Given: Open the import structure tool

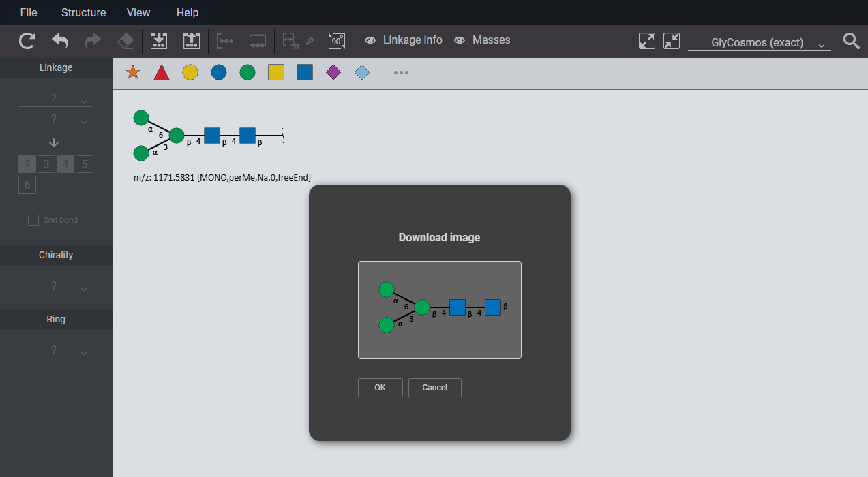Looking at the screenshot, I should click(159, 41).
